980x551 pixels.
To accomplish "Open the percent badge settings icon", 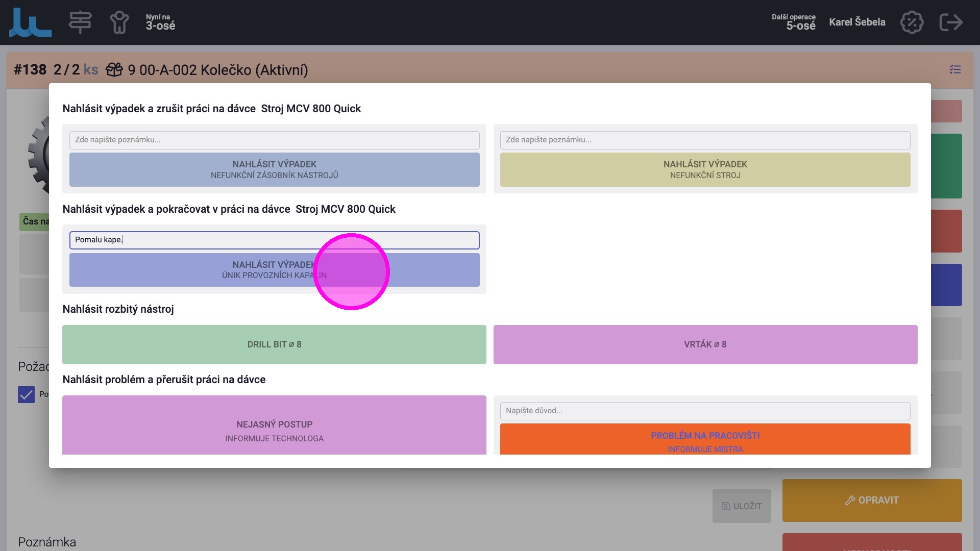I will (x=912, y=22).
